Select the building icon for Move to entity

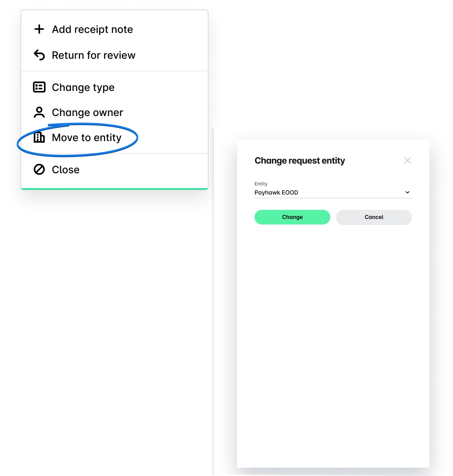point(39,138)
